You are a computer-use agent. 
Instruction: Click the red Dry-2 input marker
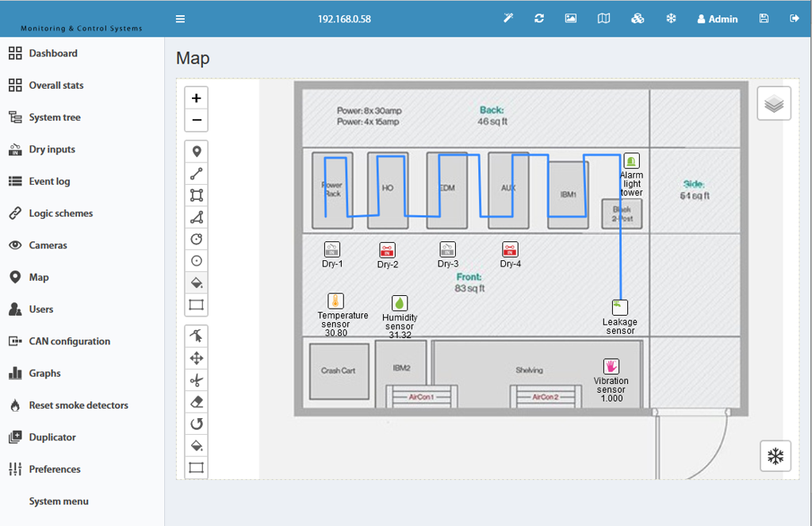click(387, 250)
